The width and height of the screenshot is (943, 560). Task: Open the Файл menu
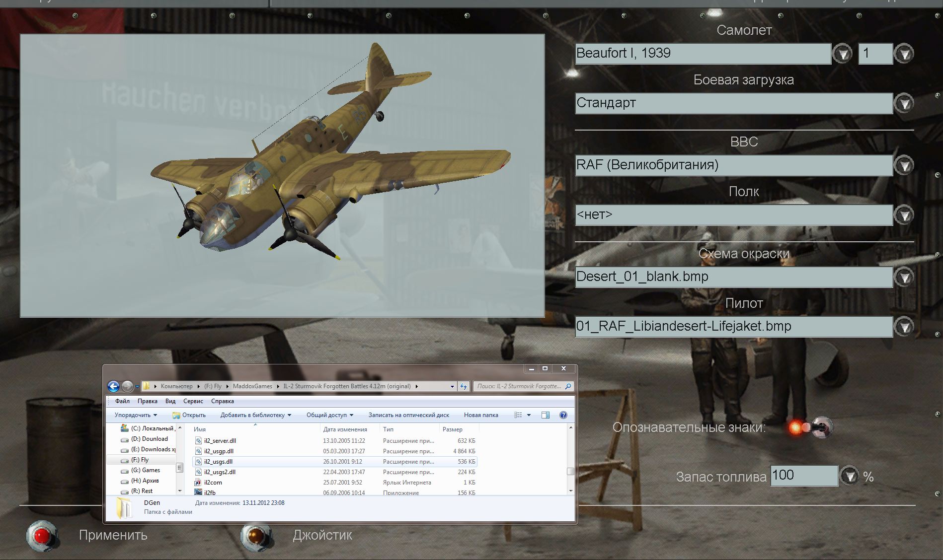tap(122, 401)
